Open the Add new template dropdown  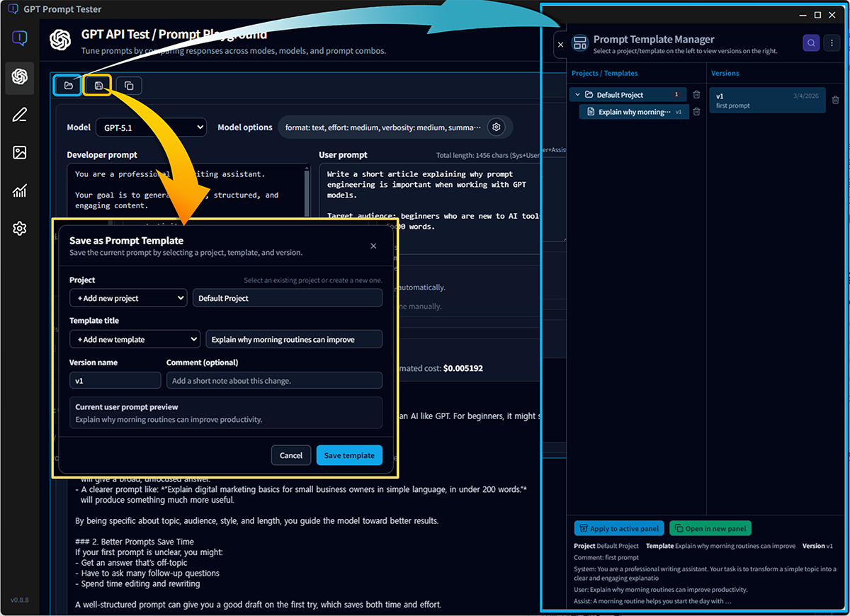(x=135, y=338)
